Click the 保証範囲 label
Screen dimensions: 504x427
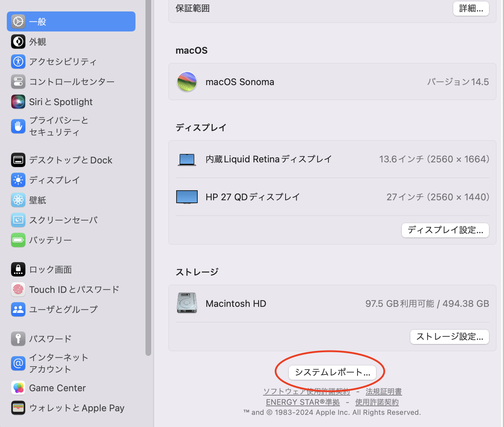(193, 8)
